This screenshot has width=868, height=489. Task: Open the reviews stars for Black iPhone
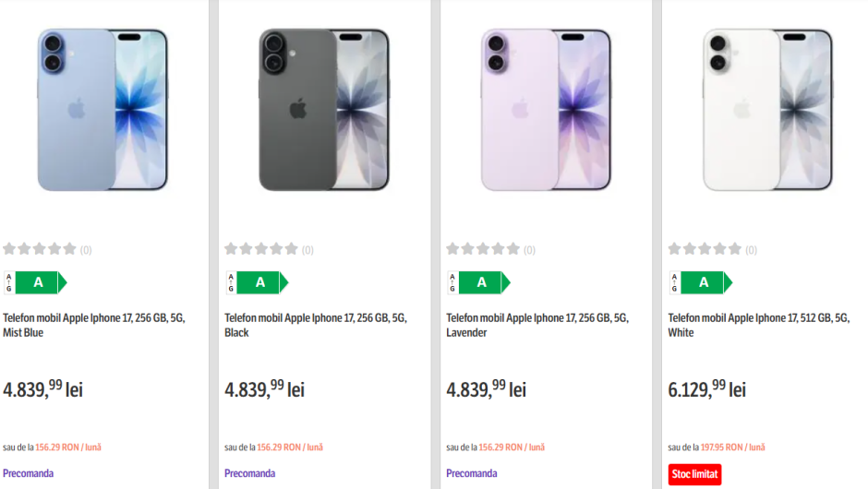[x=261, y=249]
